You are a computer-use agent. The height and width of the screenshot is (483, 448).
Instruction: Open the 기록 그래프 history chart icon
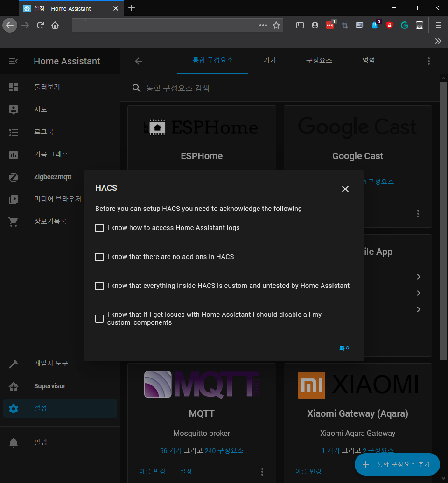[x=14, y=154]
